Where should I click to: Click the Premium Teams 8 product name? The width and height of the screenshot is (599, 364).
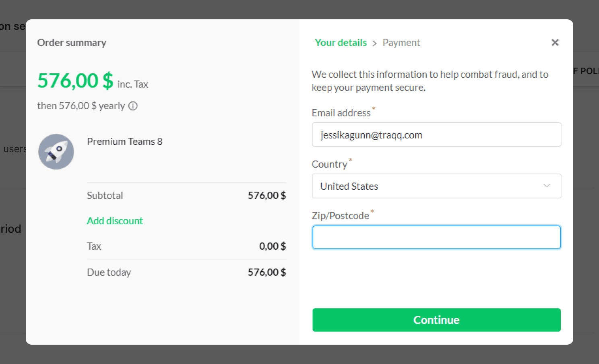(x=124, y=141)
